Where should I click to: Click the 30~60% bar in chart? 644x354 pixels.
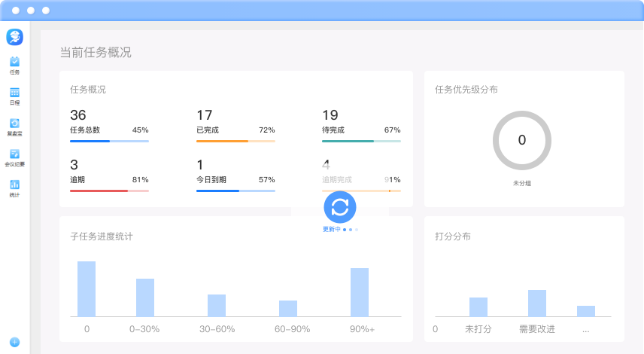pos(217,305)
